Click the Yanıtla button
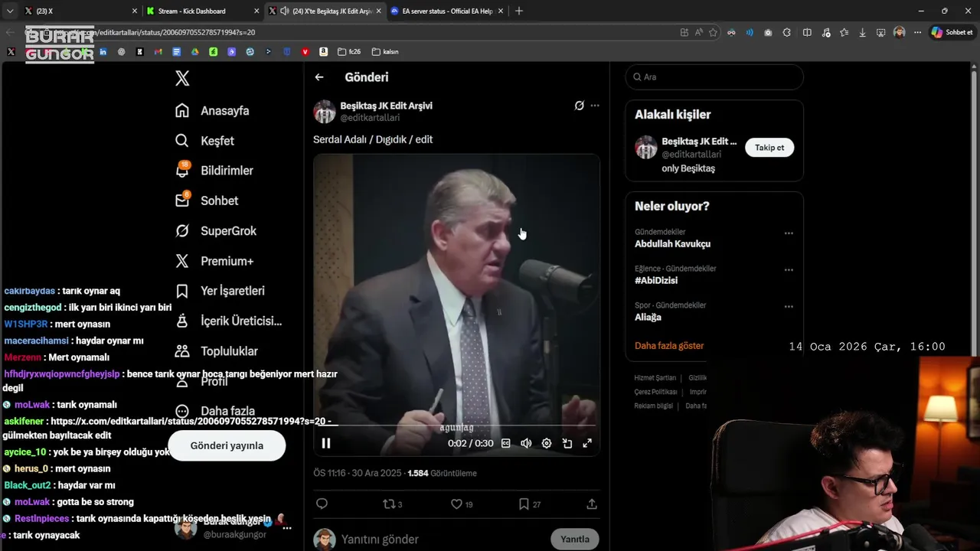The width and height of the screenshot is (980, 551). coord(575,540)
